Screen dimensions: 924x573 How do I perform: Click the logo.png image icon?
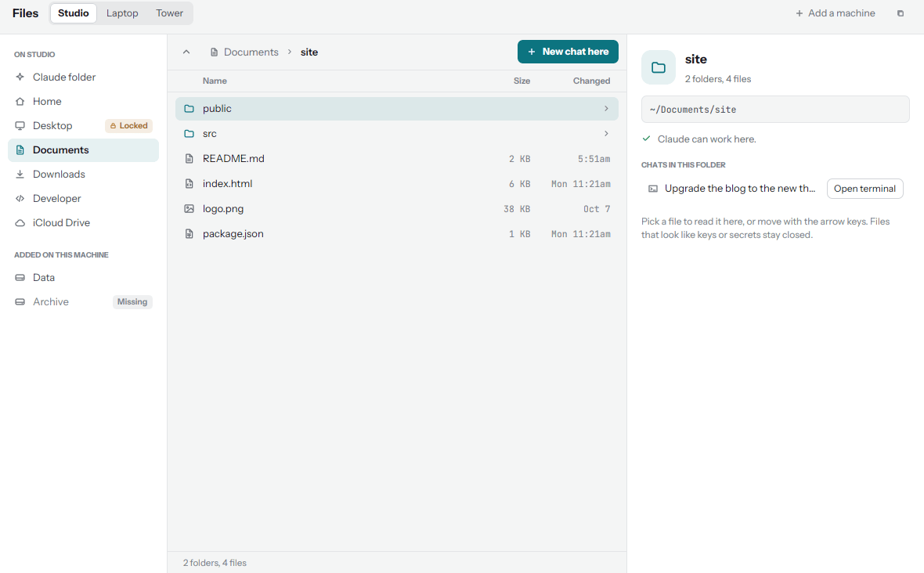(189, 208)
